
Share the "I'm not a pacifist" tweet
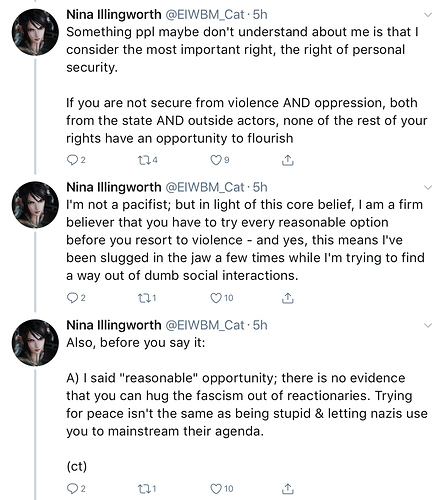click(x=288, y=298)
